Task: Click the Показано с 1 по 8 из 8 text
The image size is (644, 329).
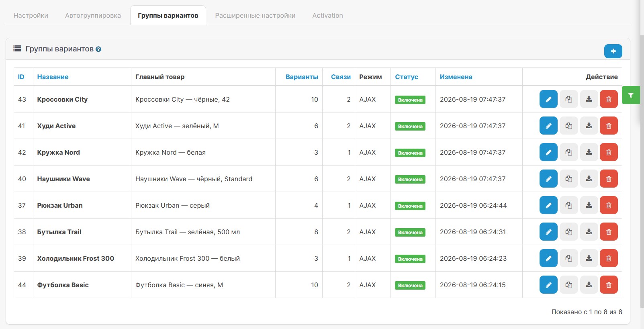Action: click(587, 312)
